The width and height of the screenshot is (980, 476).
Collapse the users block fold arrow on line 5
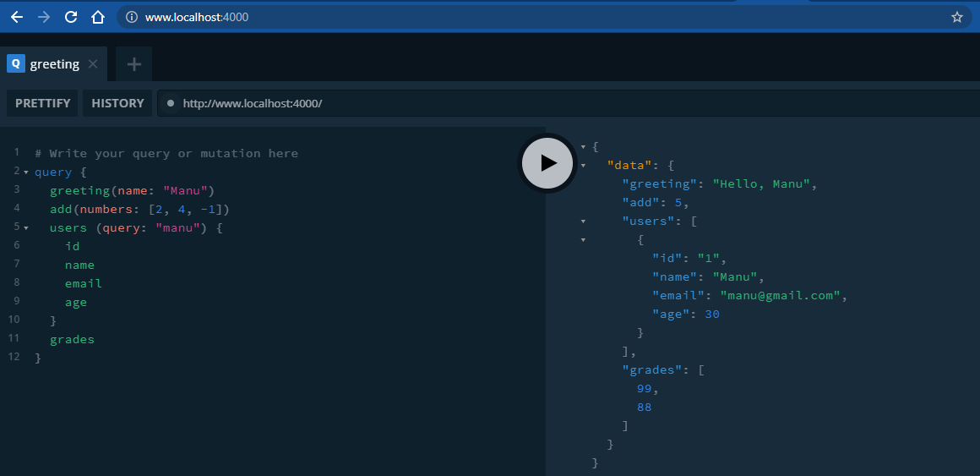coord(26,228)
